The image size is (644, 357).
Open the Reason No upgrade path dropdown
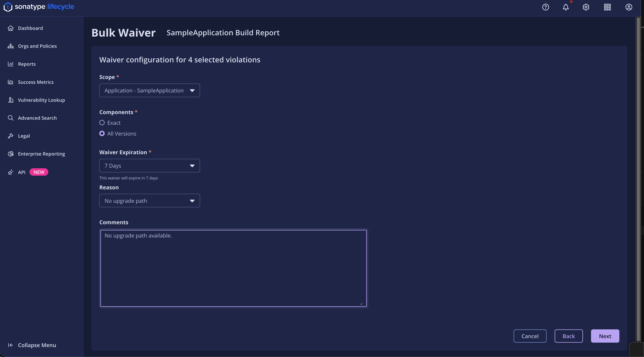[x=149, y=201]
